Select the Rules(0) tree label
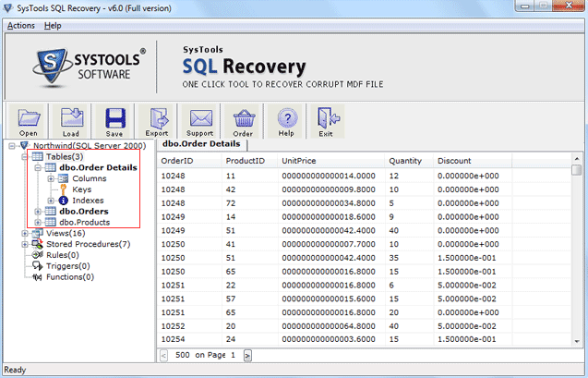 point(63,255)
